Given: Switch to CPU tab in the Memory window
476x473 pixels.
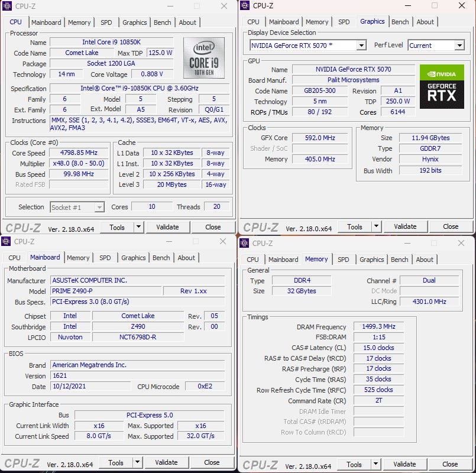Looking at the screenshot, I should coord(252,260).
